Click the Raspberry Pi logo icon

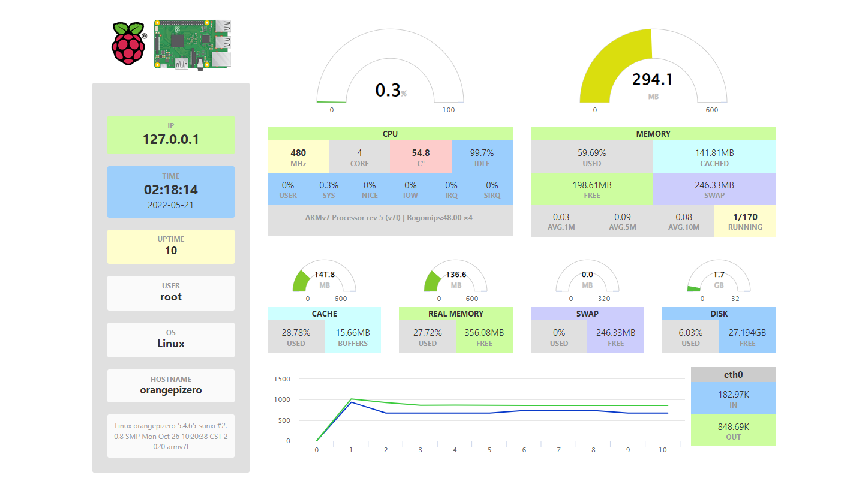click(x=129, y=43)
